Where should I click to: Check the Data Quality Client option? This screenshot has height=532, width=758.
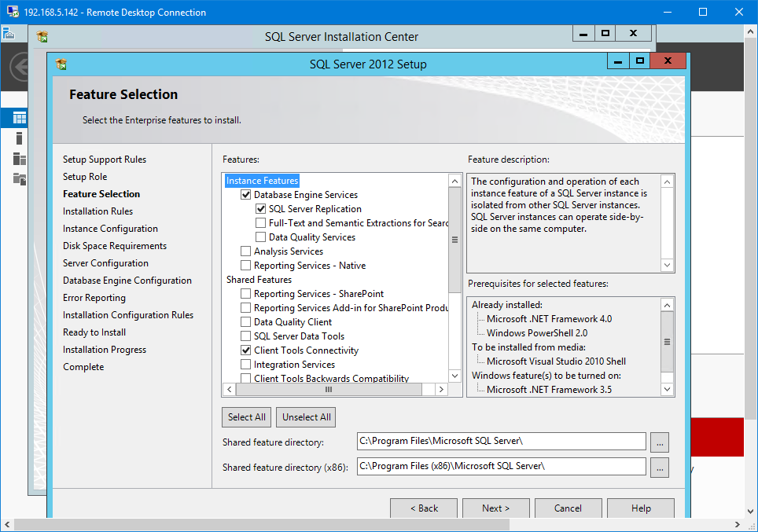245,322
